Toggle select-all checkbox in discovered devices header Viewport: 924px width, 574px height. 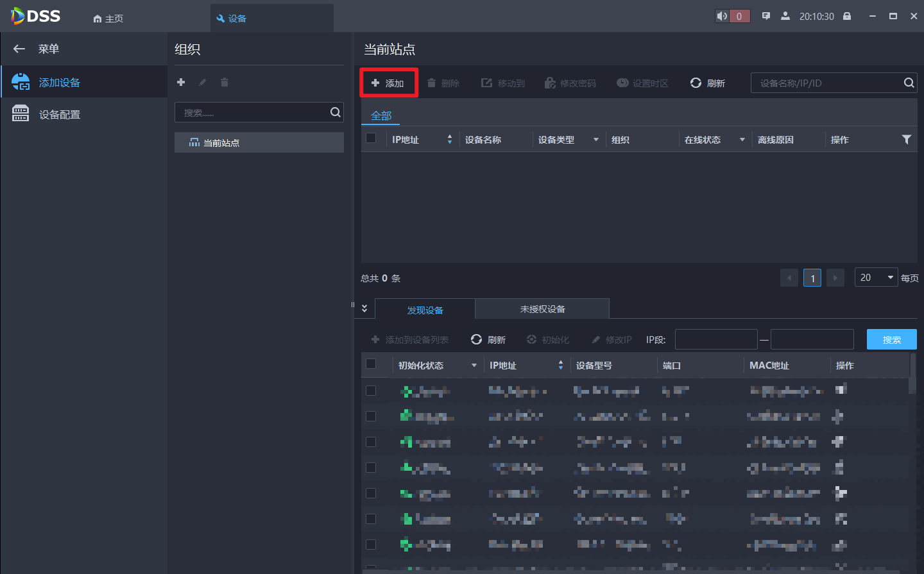[x=371, y=364]
